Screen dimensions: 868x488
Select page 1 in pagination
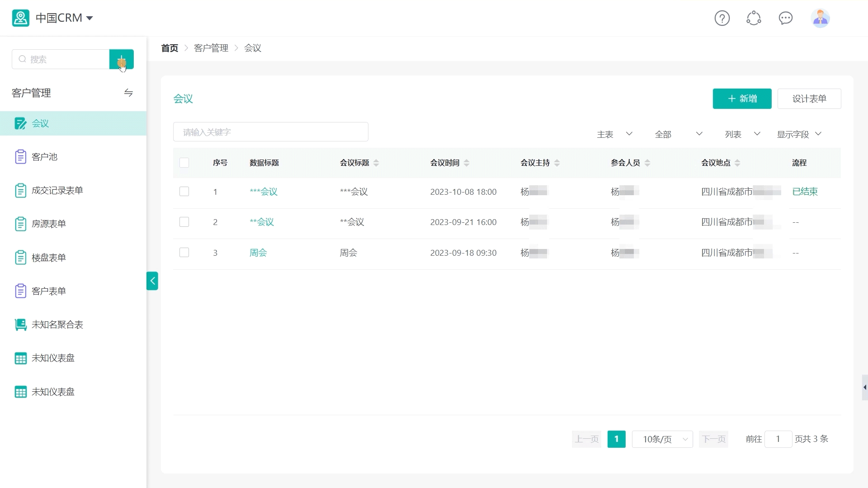[x=616, y=439]
